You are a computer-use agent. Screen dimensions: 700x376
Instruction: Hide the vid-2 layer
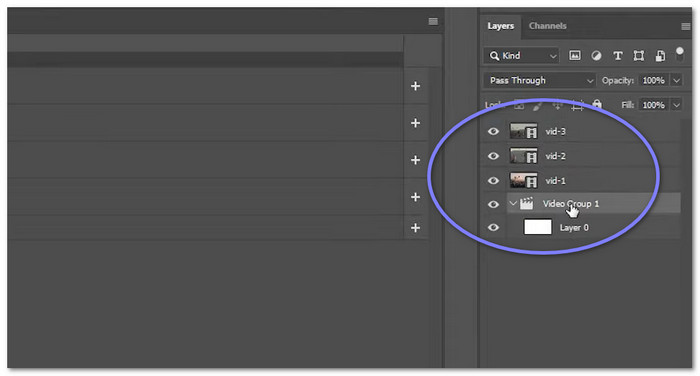click(x=493, y=156)
